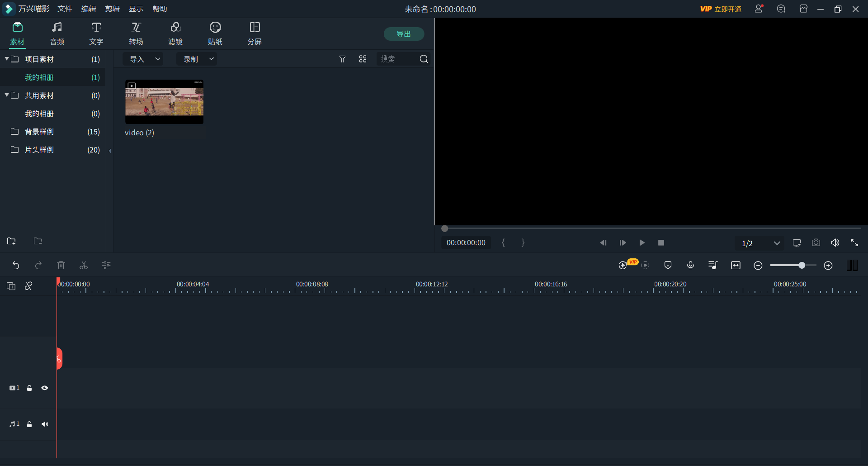868x466 pixels.
Task: Click the add new folder icon
Action: 12,241
